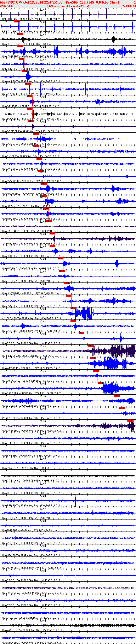This screenshot has width=136, height=644.
Task: Select the UW ELL EHZ station label
Action: pyautogui.click(x=30, y=281)
